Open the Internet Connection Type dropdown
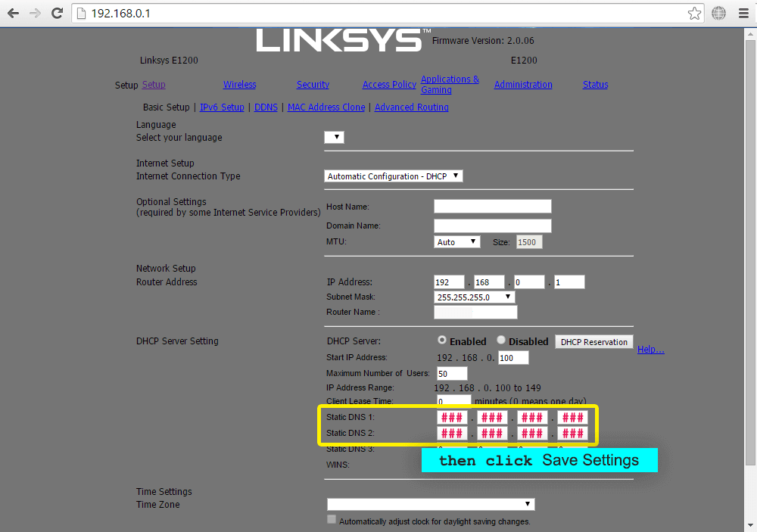 (394, 176)
